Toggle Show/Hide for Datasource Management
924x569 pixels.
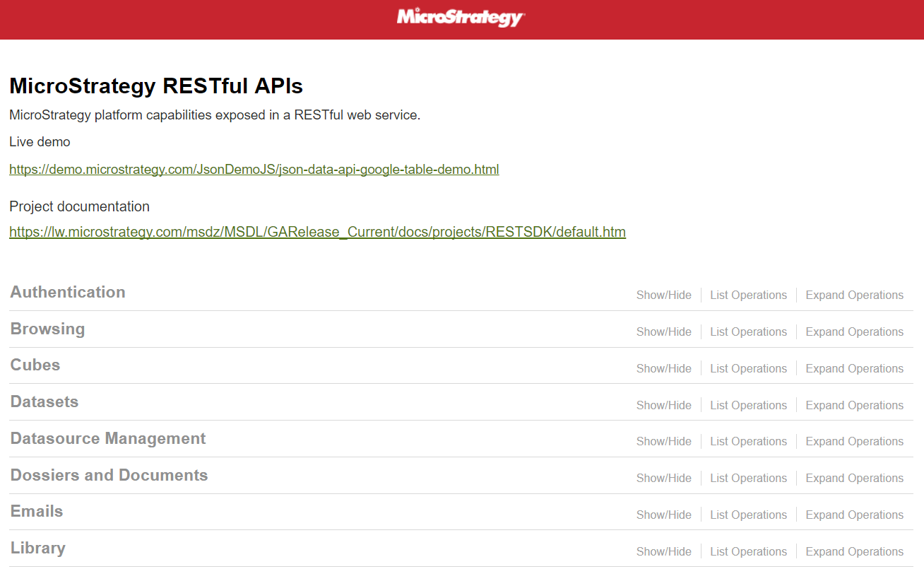pyautogui.click(x=663, y=442)
